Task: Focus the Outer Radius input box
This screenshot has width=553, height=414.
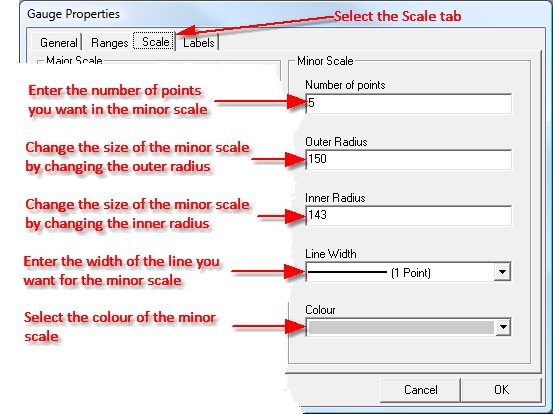Action: click(x=408, y=159)
